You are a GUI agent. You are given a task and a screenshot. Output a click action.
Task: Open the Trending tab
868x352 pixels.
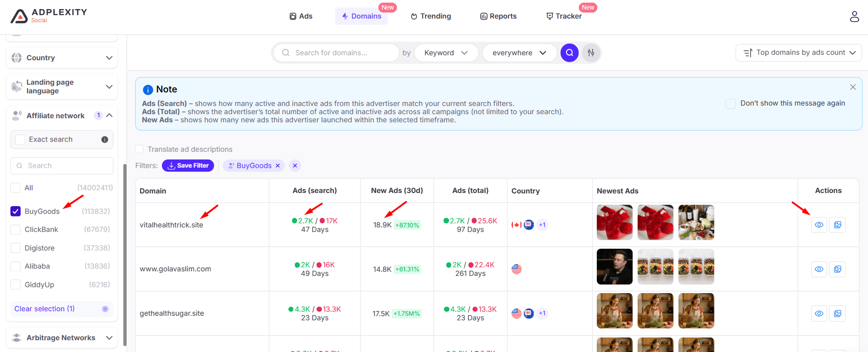431,16
